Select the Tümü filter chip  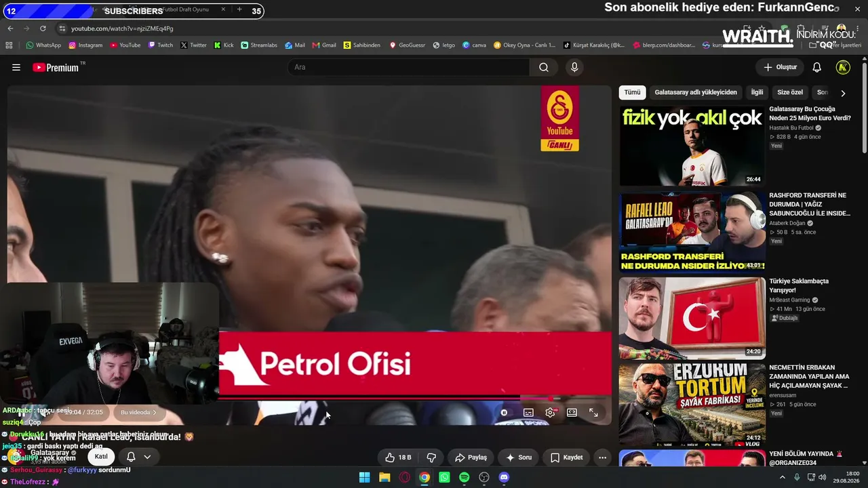tap(632, 93)
